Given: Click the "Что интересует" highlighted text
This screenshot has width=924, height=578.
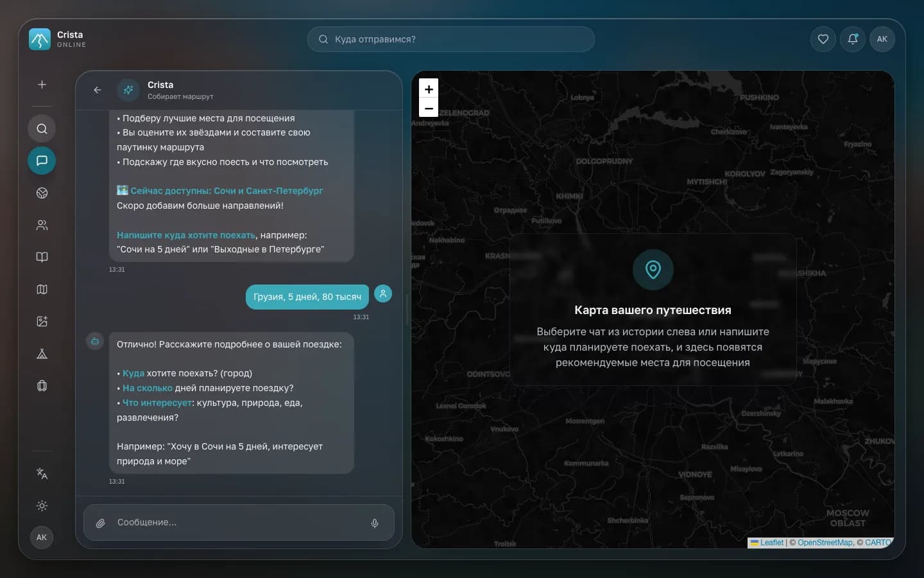Looking at the screenshot, I should (x=157, y=403).
